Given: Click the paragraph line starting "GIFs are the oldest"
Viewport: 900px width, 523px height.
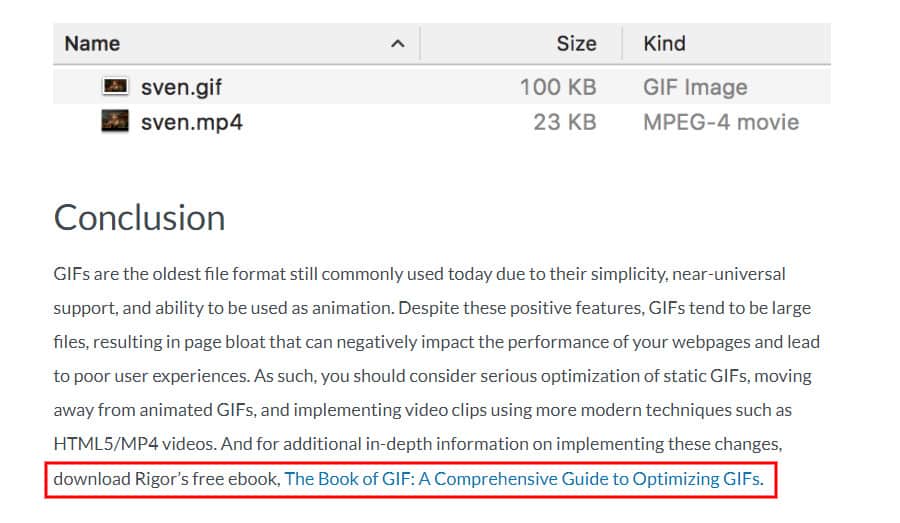Looking at the screenshot, I should click(x=420, y=274).
